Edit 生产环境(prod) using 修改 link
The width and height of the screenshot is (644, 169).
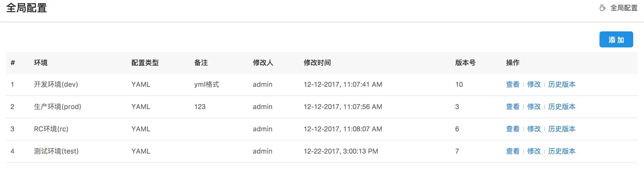[534, 107]
